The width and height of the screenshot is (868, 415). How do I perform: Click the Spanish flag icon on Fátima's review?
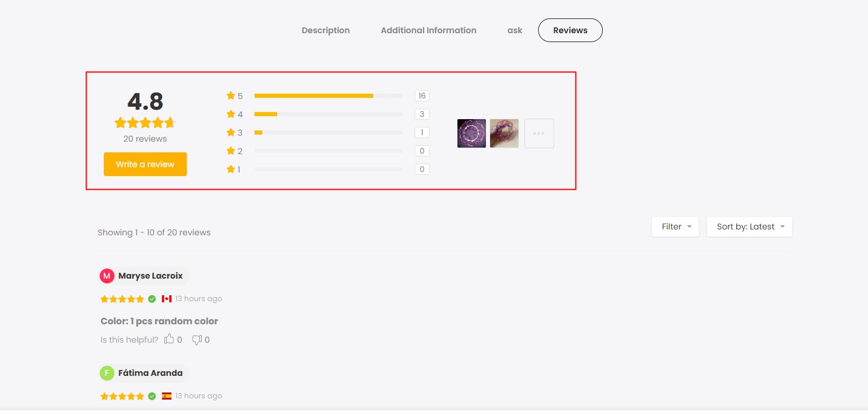[x=167, y=396]
